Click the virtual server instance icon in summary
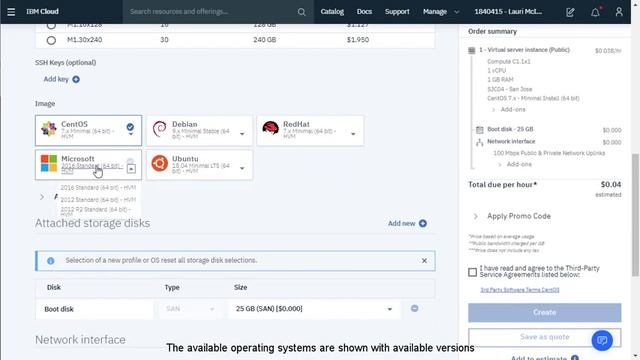 click(471, 50)
